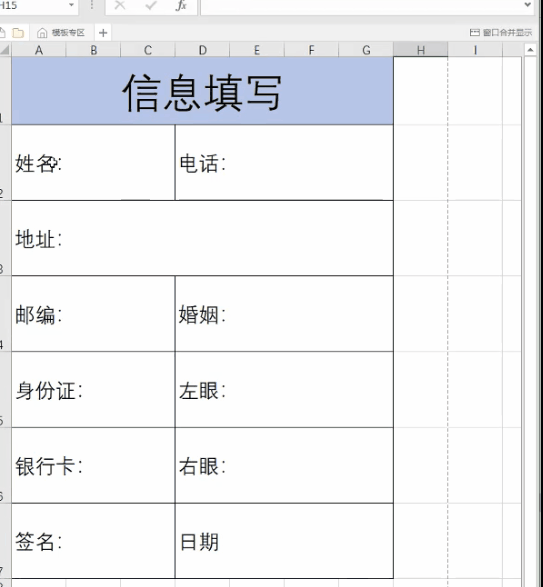This screenshot has width=543, height=587.
Task: Select the 姓名: cell
Action: pyautogui.click(x=93, y=163)
